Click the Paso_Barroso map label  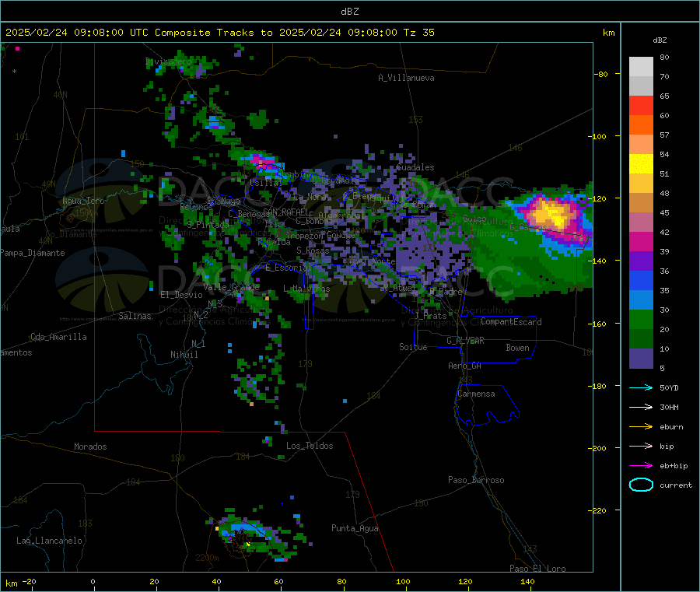(x=476, y=481)
